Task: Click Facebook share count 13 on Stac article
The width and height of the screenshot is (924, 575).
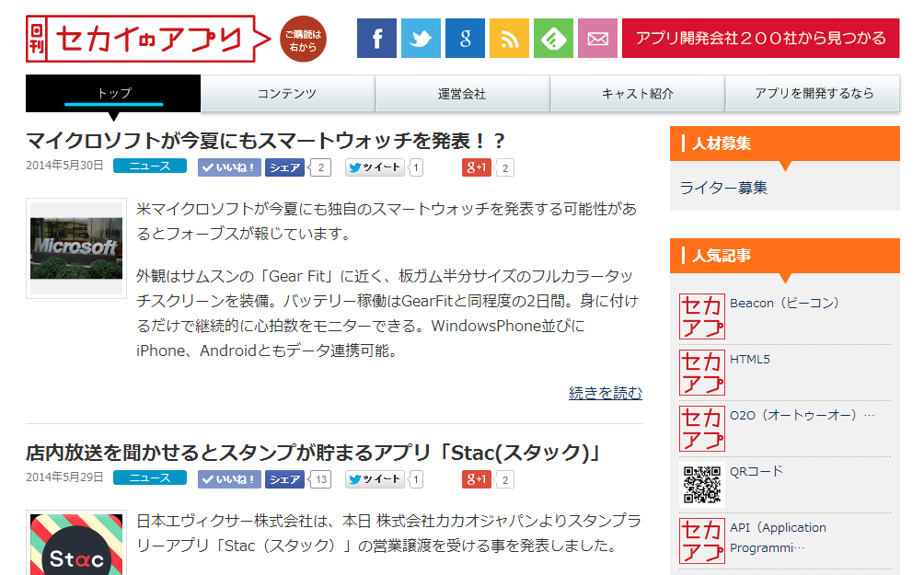Action: pyautogui.click(x=321, y=479)
